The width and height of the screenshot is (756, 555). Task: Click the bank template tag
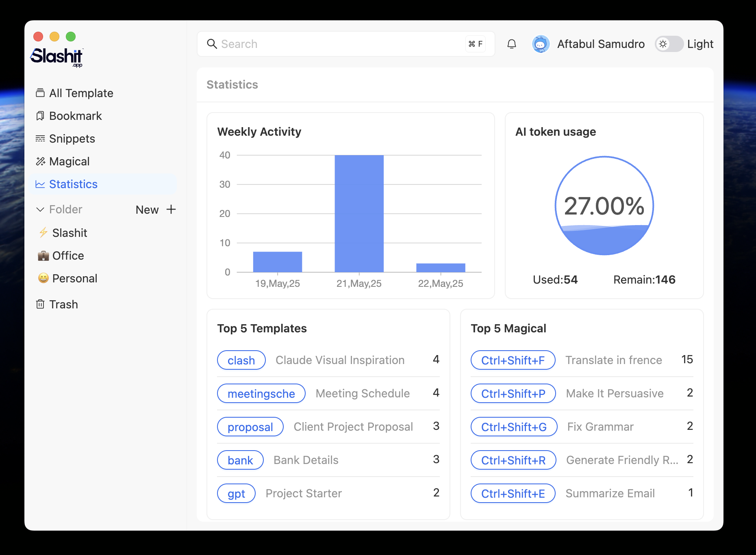240,460
